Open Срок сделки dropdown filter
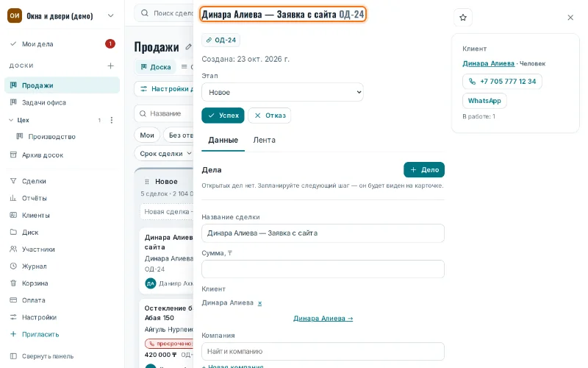588x368 pixels. coord(164,154)
